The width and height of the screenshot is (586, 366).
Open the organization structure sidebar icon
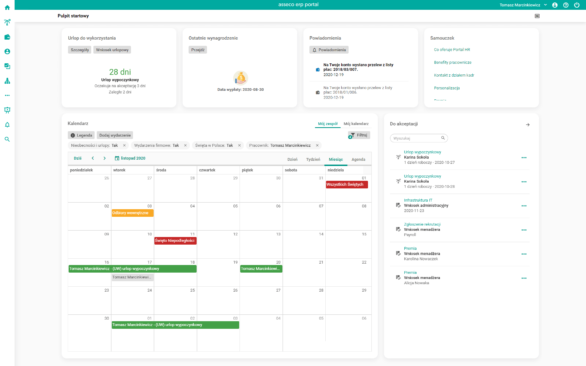point(7,81)
